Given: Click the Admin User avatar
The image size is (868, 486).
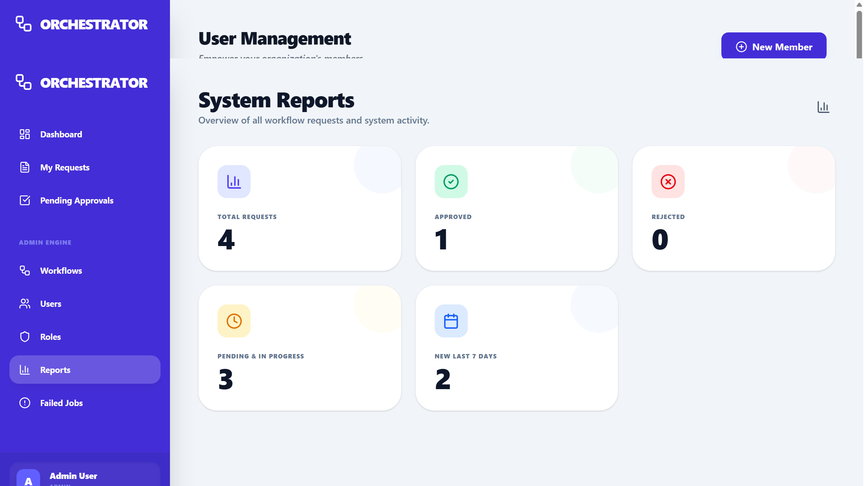Looking at the screenshot, I should pos(28,479).
